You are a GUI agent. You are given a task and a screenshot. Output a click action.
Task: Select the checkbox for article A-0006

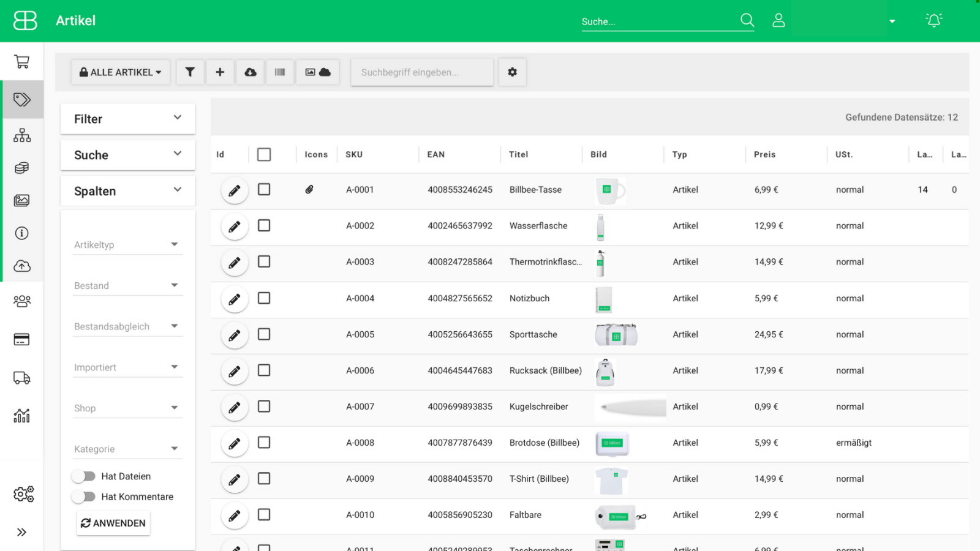264,370
